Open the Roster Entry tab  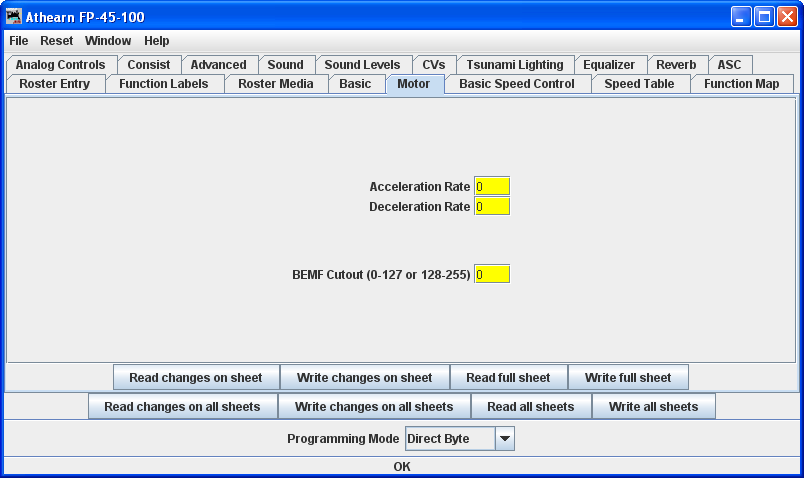(x=54, y=84)
